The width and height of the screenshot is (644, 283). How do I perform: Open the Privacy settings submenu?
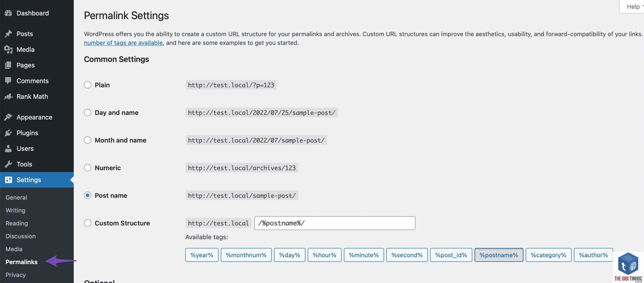point(16,275)
